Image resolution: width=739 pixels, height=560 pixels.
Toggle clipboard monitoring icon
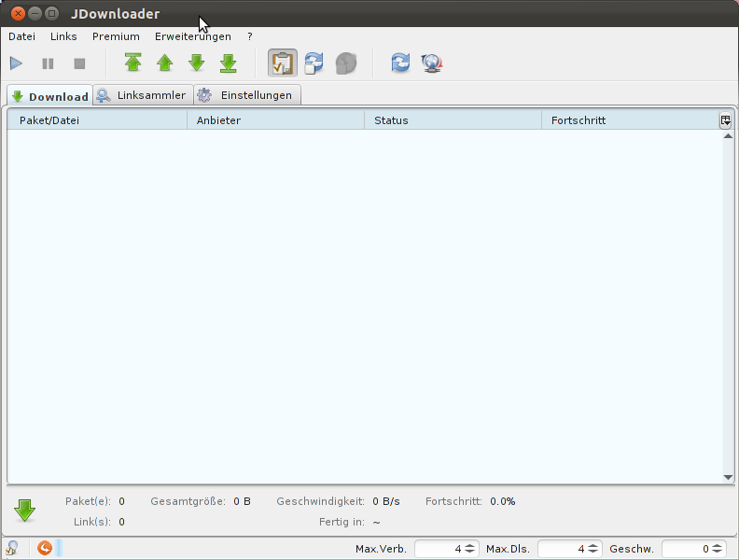coord(283,63)
